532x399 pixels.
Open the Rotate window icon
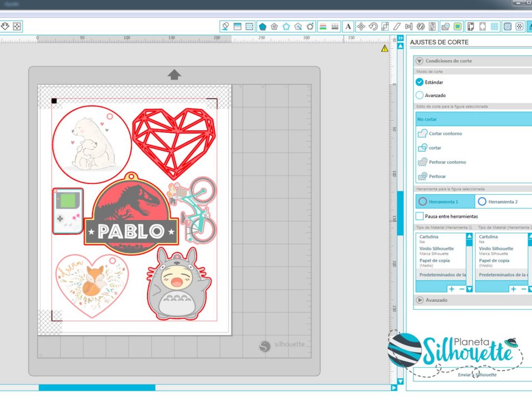click(373, 26)
